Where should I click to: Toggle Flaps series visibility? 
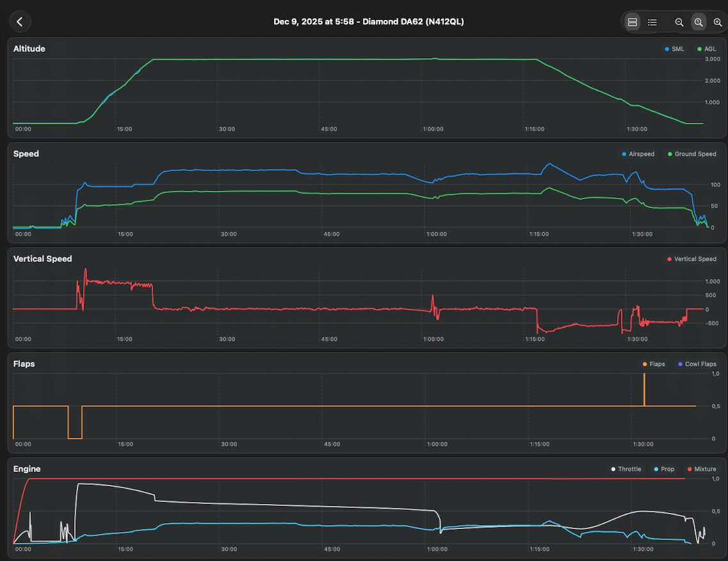click(654, 364)
